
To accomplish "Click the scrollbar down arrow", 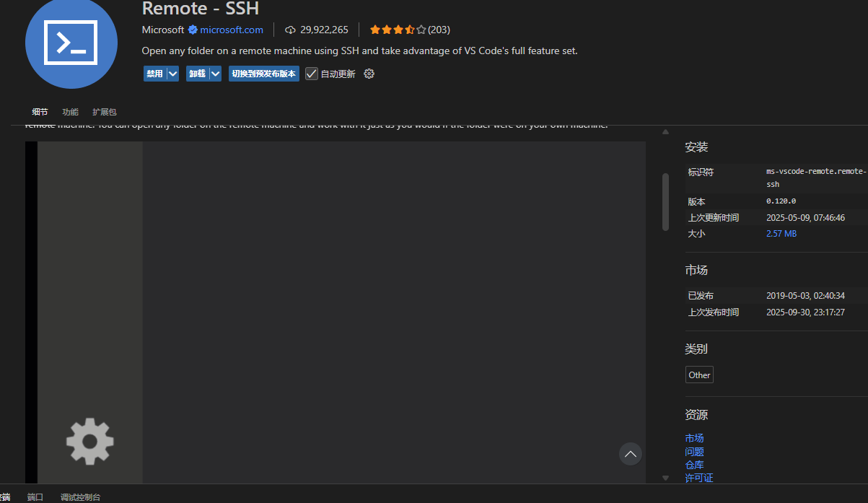I will pyautogui.click(x=665, y=478).
